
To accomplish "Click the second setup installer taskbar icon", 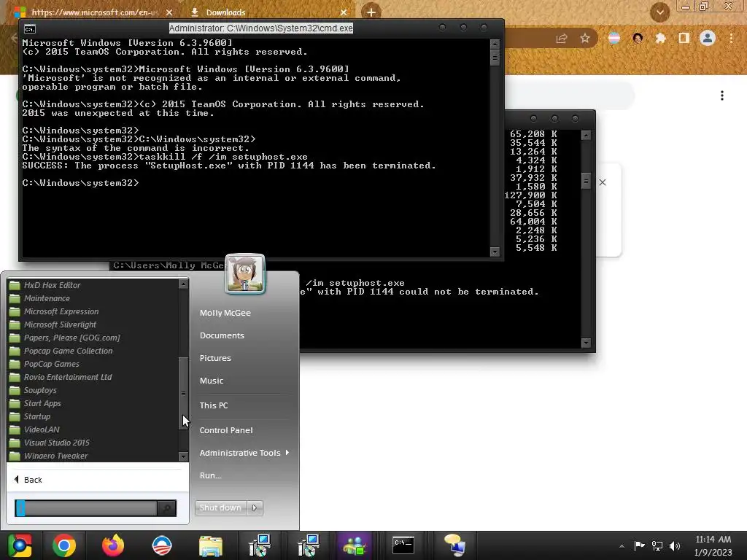I will tap(308, 545).
